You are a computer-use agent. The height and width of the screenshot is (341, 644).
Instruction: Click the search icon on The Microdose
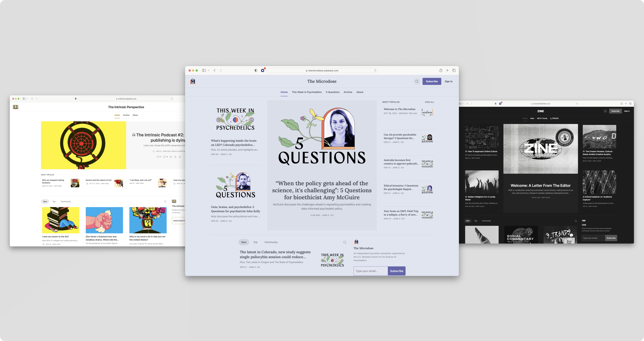click(417, 81)
